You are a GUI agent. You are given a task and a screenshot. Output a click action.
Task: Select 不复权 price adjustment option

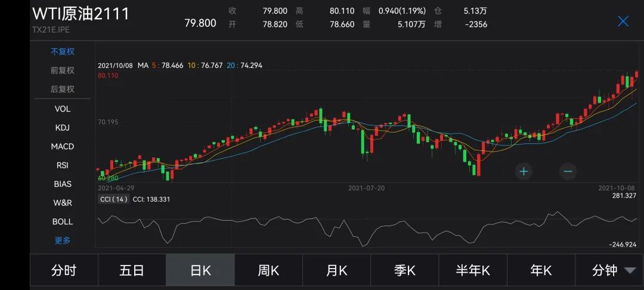tap(63, 51)
